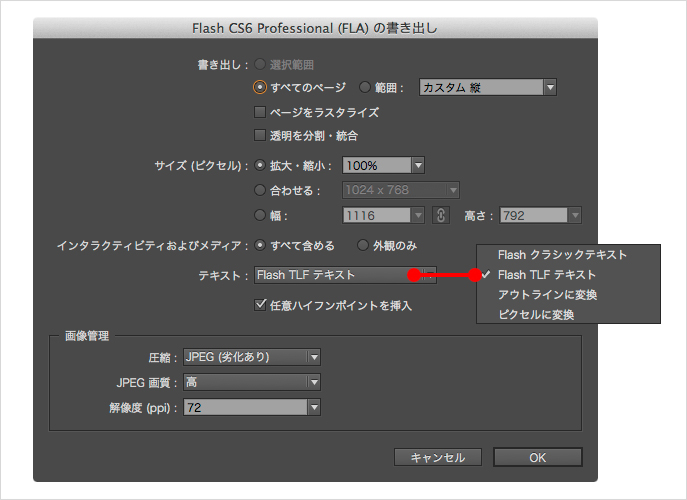Select 拡大・縮小 size radio button
This screenshot has width=687, height=500.
(x=260, y=165)
